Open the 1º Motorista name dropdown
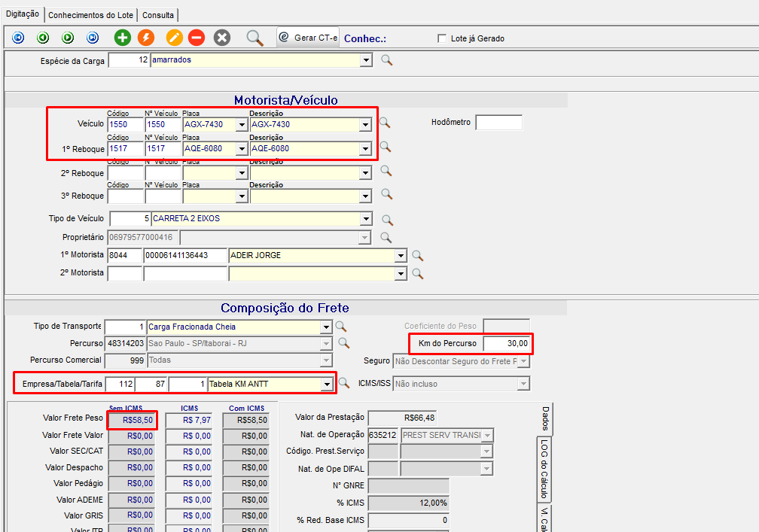The width and height of the screenshot is (759, 532). pyautogui.click(x=400, y=255)
